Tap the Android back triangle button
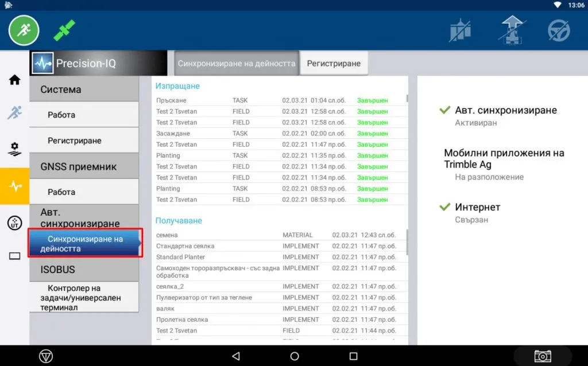The width and height of the screenshot is (588, 366). (x=236, y=356)
